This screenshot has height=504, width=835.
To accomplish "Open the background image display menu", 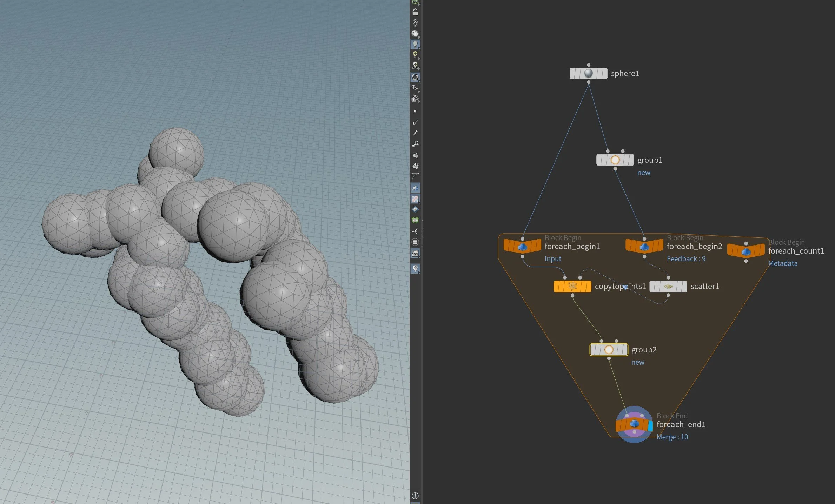I will [x=415, y=253].
